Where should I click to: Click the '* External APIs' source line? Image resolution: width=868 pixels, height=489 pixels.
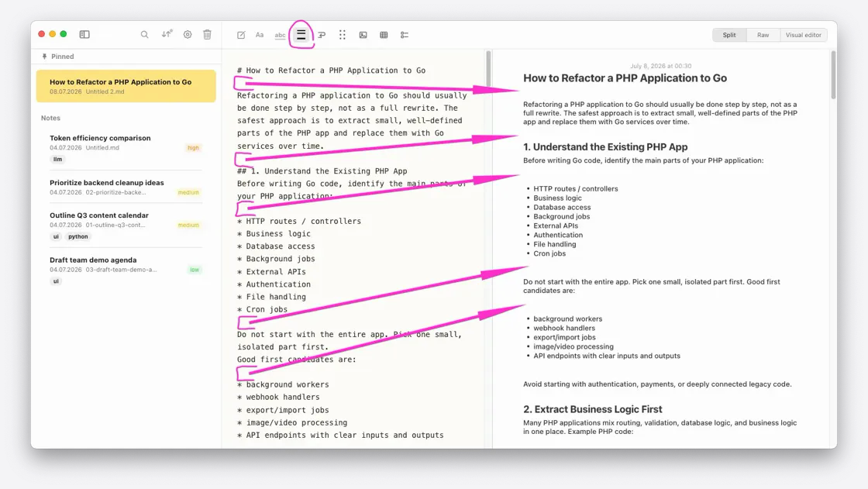(271, 272)
